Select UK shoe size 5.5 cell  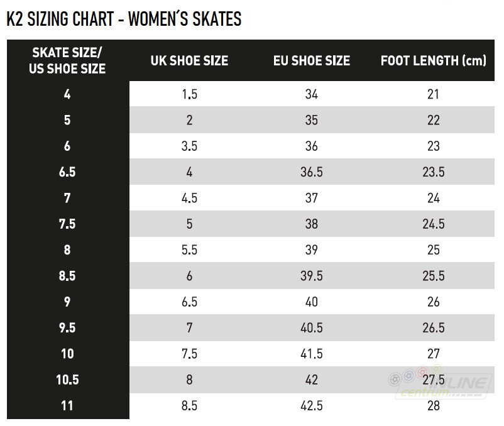point(189,249)
